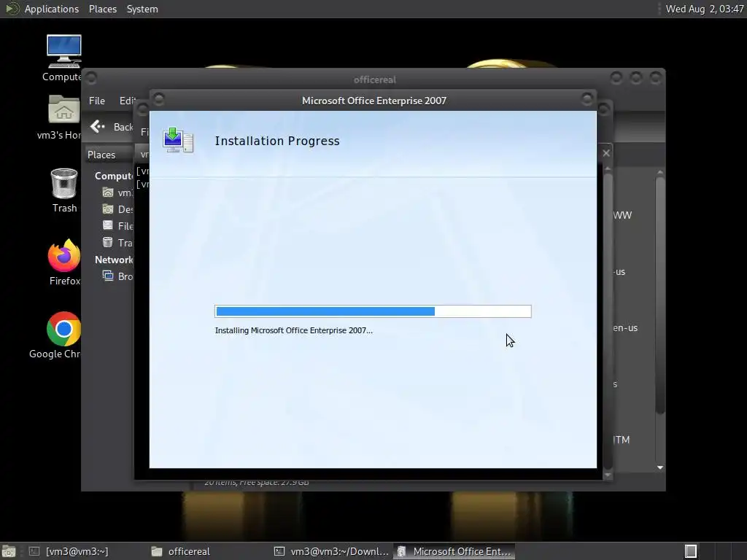The width and height of the screenshot is (747, 560).
Task: Click the MATE logo icon in top panel
Action: [12, 9]
